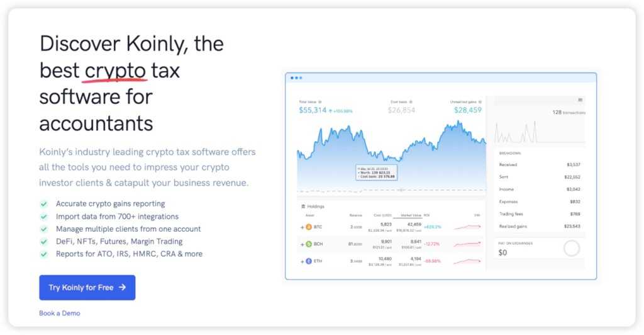
Task: Click the green check beside Accurate crypto gains reporting
Action: tap(44, 204)
